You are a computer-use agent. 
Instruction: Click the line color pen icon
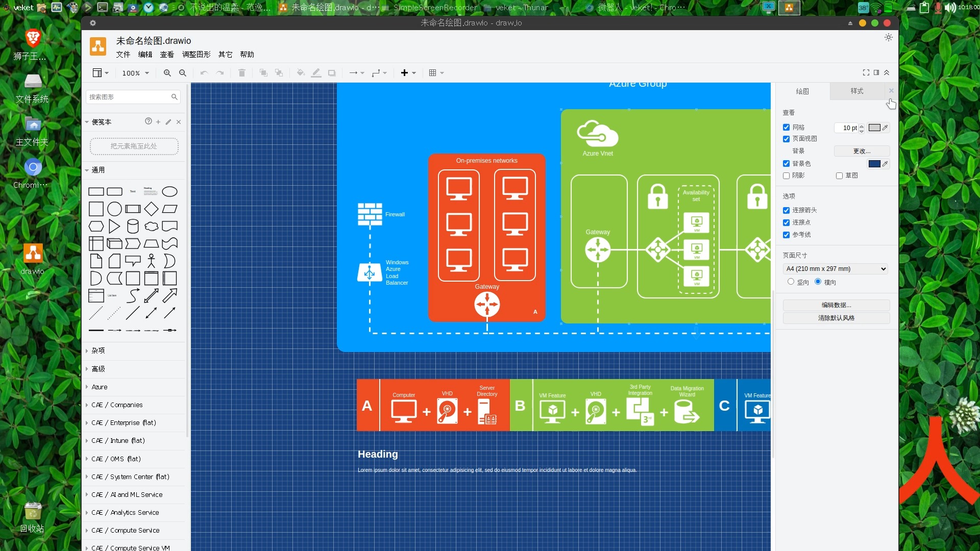point(316,73)
